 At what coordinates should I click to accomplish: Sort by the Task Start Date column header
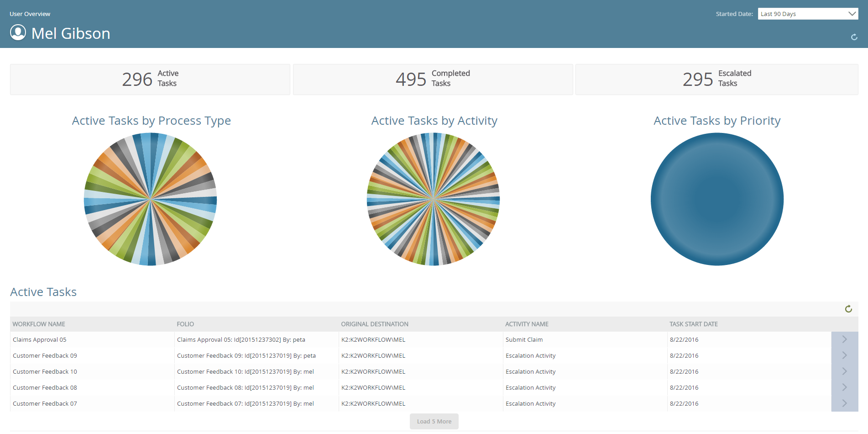[693, 324]
